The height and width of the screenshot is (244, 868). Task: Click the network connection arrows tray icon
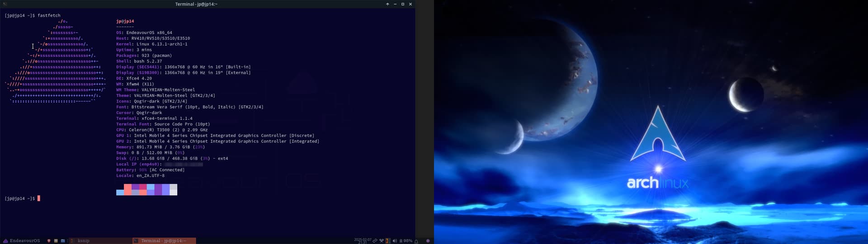pyautogui.click(x=375, y=241)
